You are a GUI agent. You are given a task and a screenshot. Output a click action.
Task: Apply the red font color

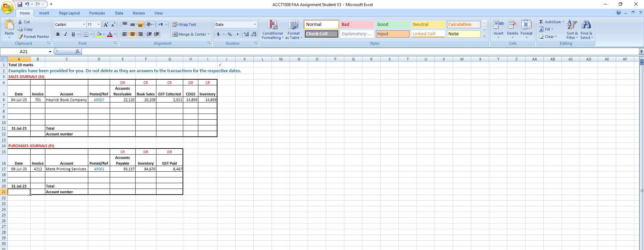tap(110, 34)
